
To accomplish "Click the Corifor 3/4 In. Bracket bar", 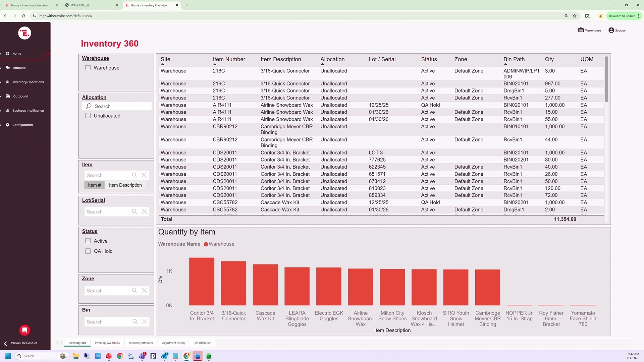I will point(202,282).
